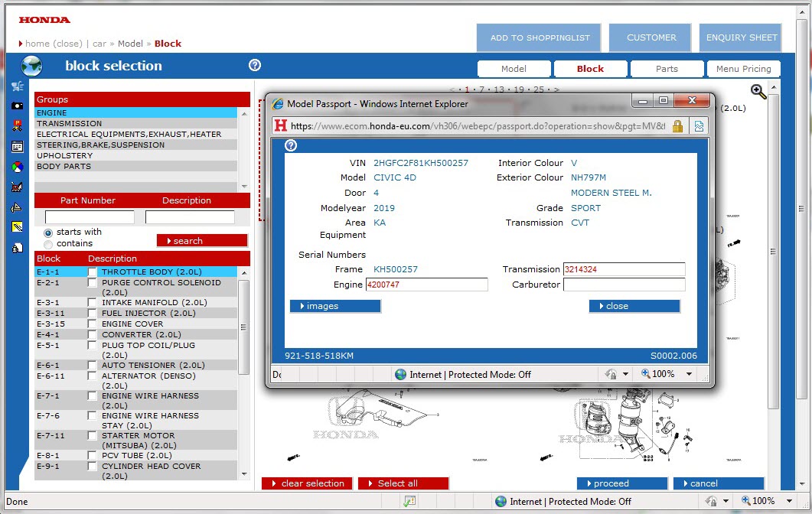Switch to the Parts tab

point(667,69)
